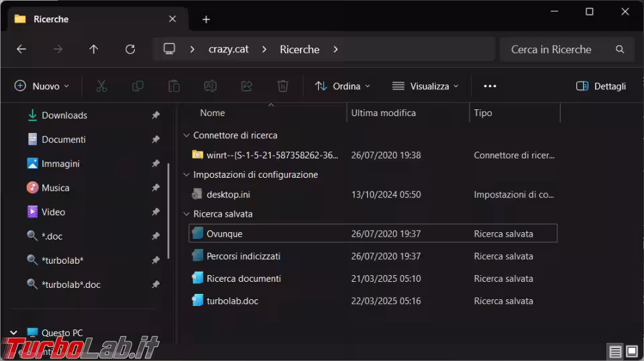The image size is (644, 361).
Task: Click the search magnifier icon
Action: click(x=620, y=49)
